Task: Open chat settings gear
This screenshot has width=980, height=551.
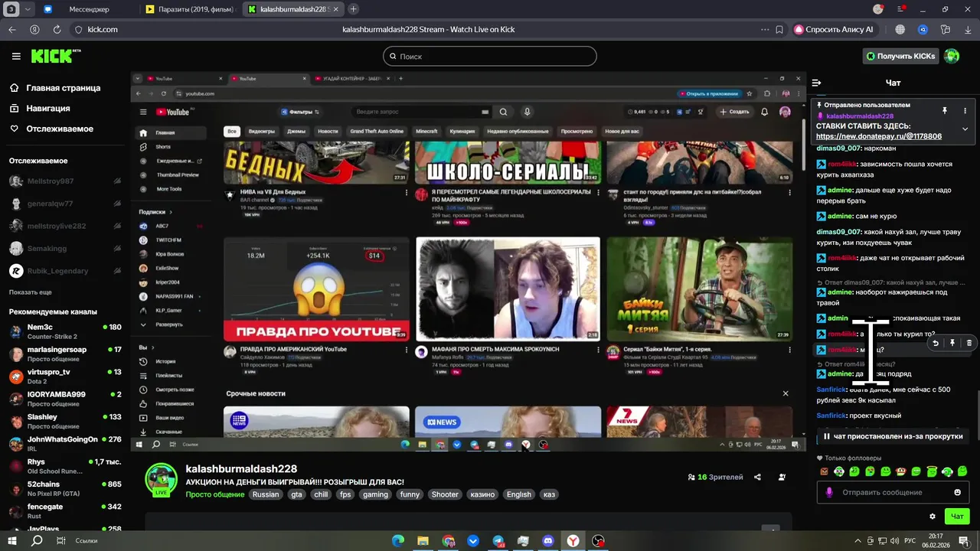Action: pos(932,517)
